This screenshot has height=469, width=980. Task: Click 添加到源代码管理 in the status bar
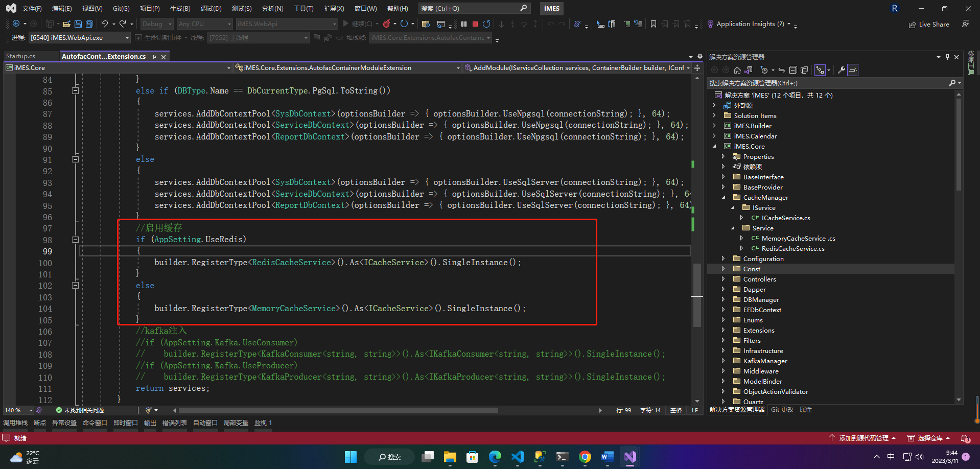pyautogui.click(x=863, y=438)
